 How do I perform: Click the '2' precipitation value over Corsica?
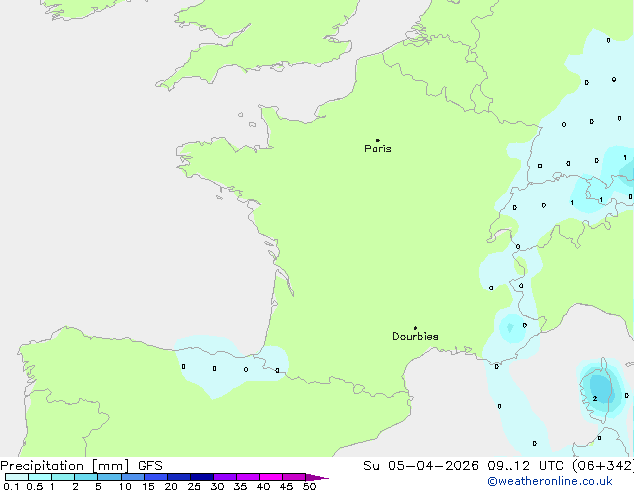click(x=595, y=399)
